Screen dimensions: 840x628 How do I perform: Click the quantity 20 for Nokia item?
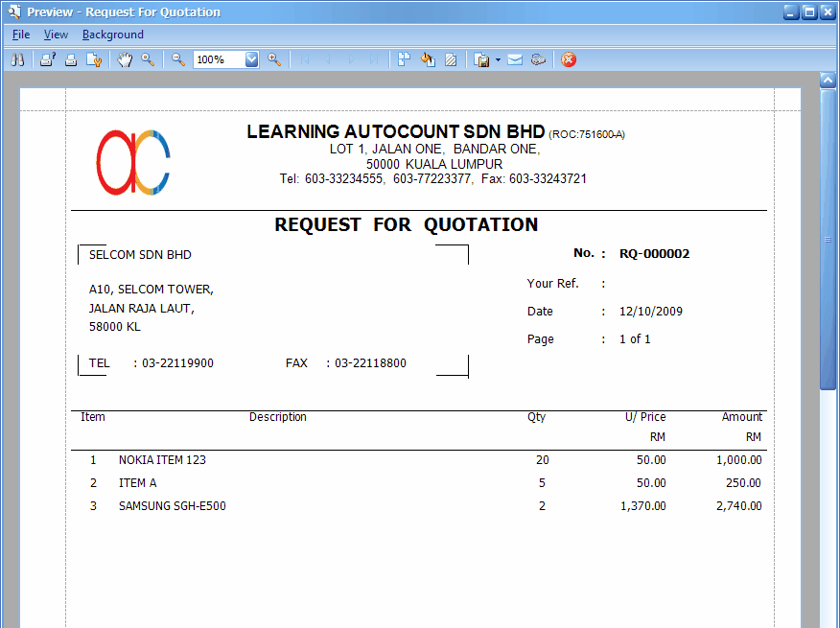click(542, 460)
